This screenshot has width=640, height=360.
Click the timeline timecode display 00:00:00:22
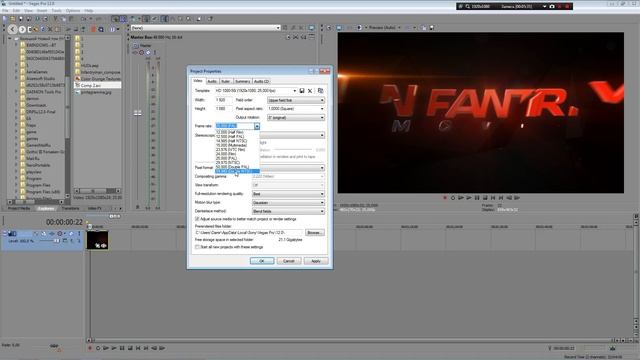click(x=64, y=222)
